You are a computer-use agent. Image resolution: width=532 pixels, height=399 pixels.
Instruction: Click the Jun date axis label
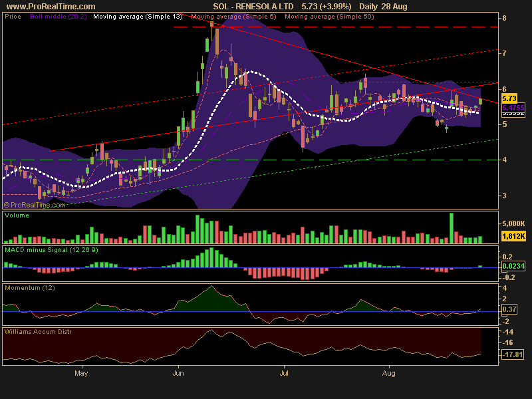pyautogui.click(x=178, y=373)
